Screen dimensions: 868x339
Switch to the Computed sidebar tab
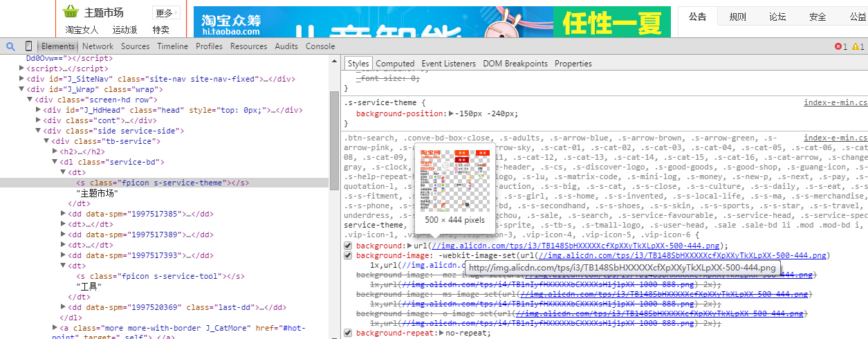[x=395, y=64]
